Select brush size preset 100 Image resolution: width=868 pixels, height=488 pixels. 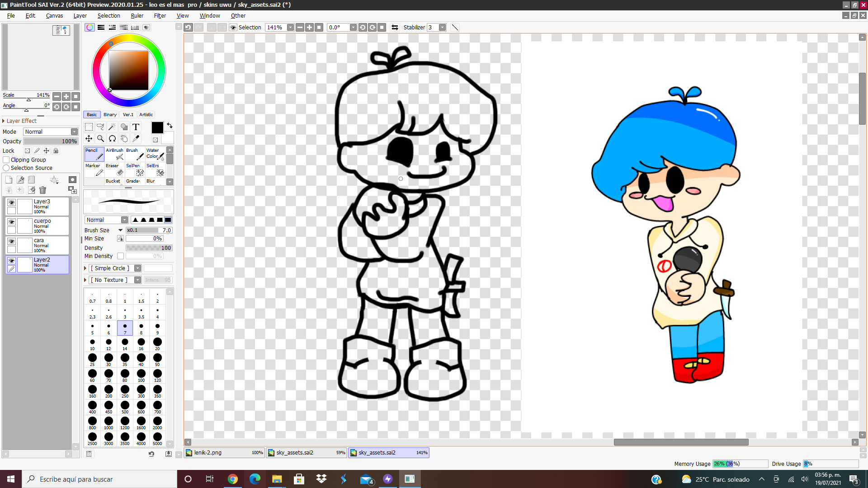(x=141, y=375)
